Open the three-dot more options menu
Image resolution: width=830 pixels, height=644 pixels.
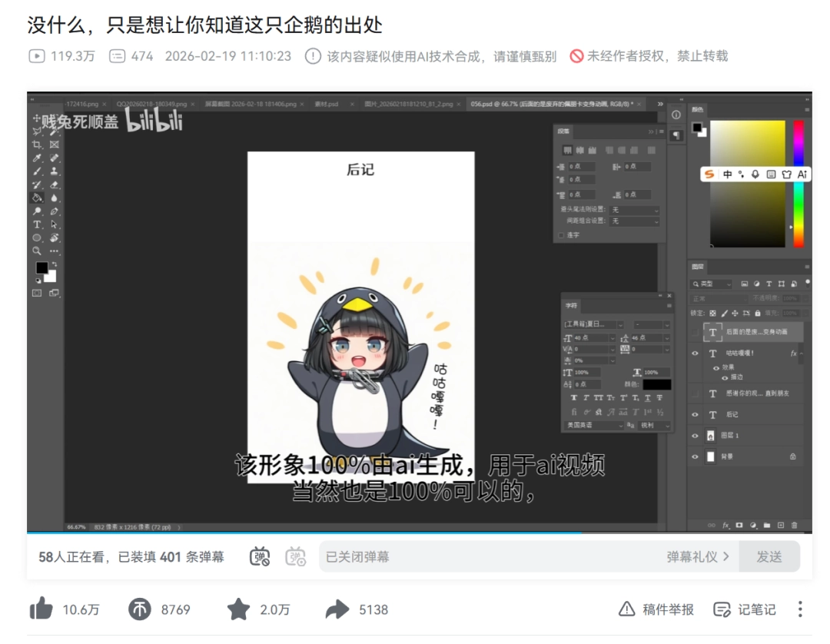coord(799,609)
